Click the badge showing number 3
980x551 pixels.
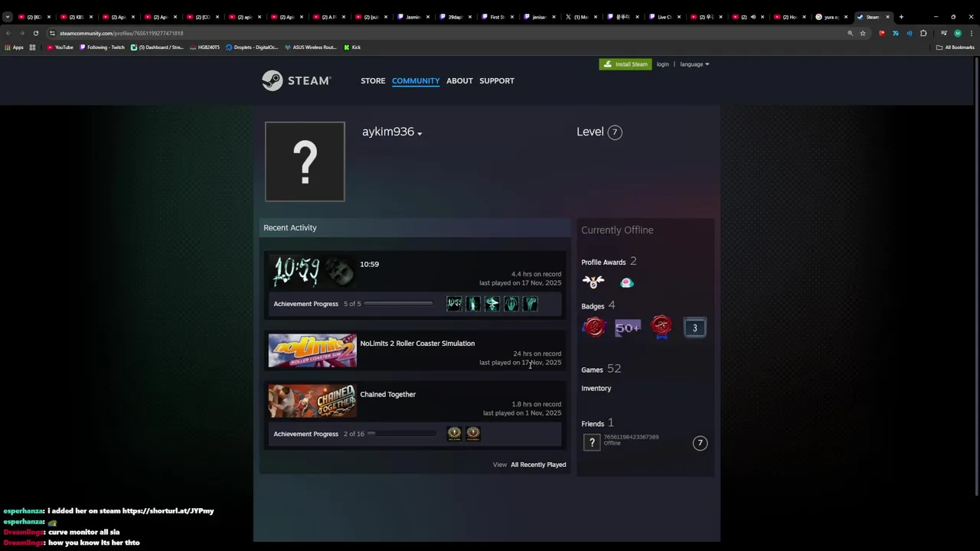(x=695, y=328)
